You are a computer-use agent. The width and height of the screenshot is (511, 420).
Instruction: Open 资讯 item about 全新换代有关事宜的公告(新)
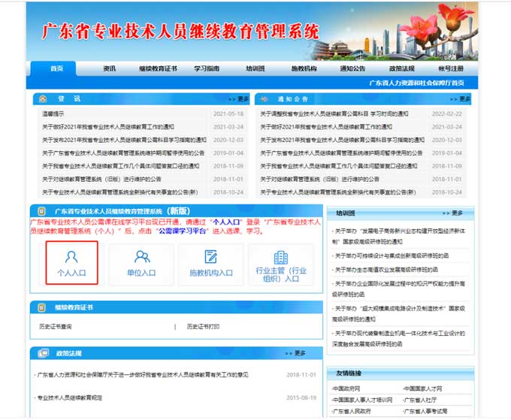120,192
